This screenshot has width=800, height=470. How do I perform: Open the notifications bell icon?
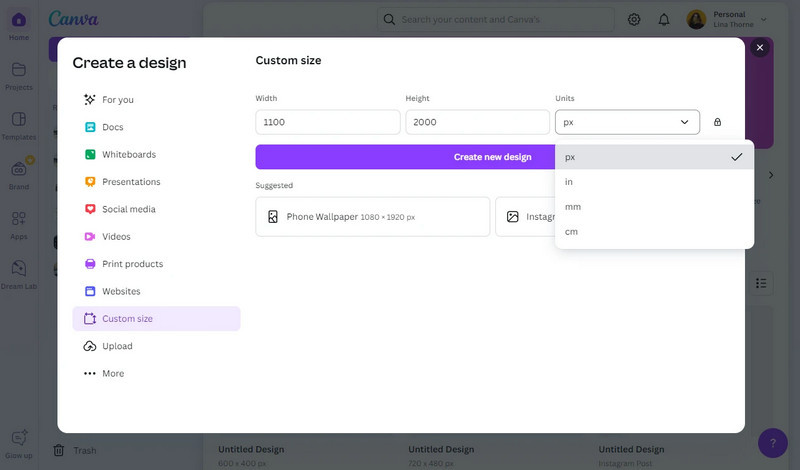[664, 19]
